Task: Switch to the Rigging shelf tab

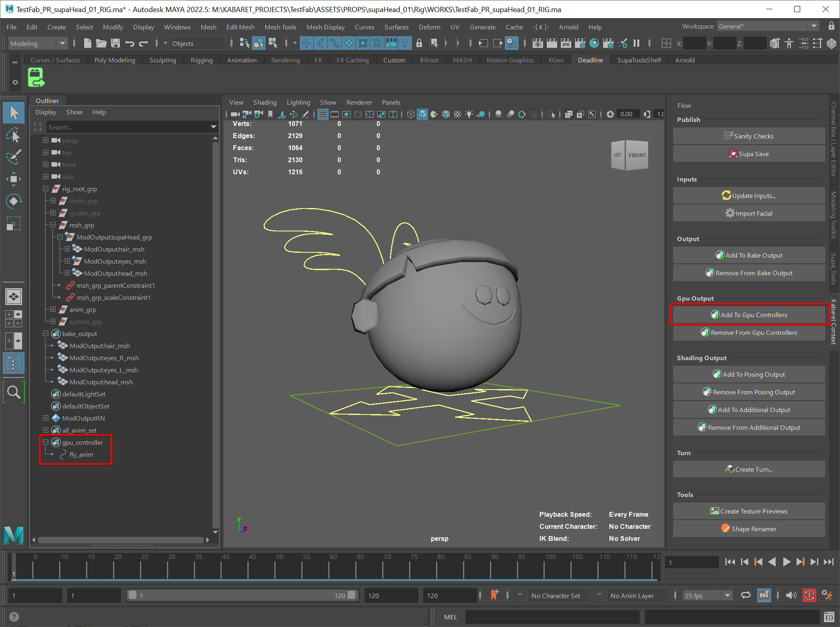Action: (202, 60)
